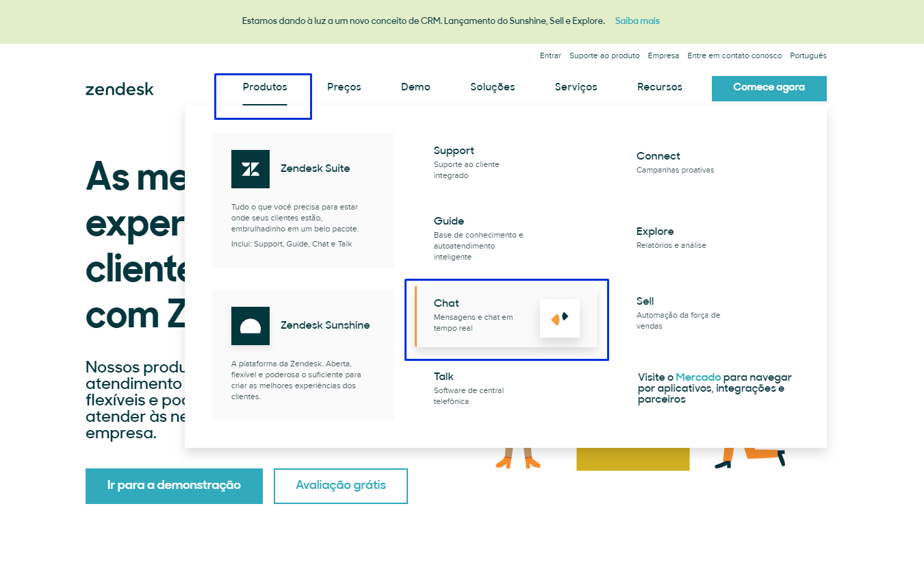Select Explore product in the menu
The height and width of the screenshot is (567, 924).
(655, 231)
